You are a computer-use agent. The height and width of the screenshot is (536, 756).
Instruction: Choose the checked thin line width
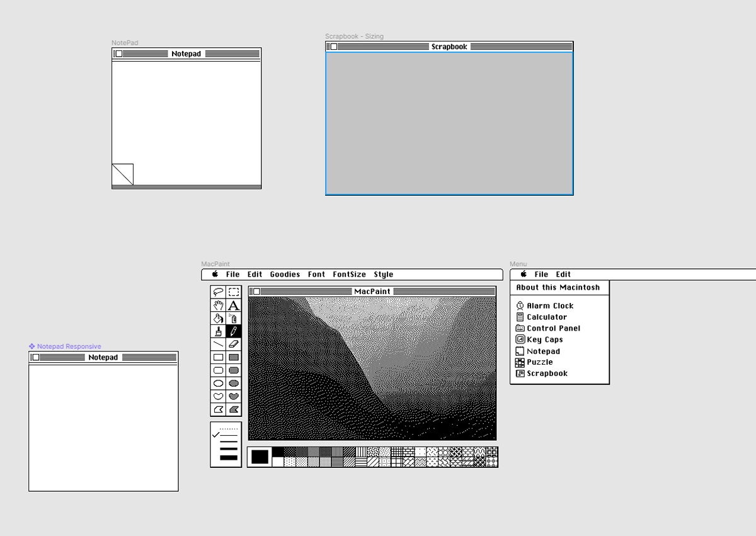[x=226, y=435]
